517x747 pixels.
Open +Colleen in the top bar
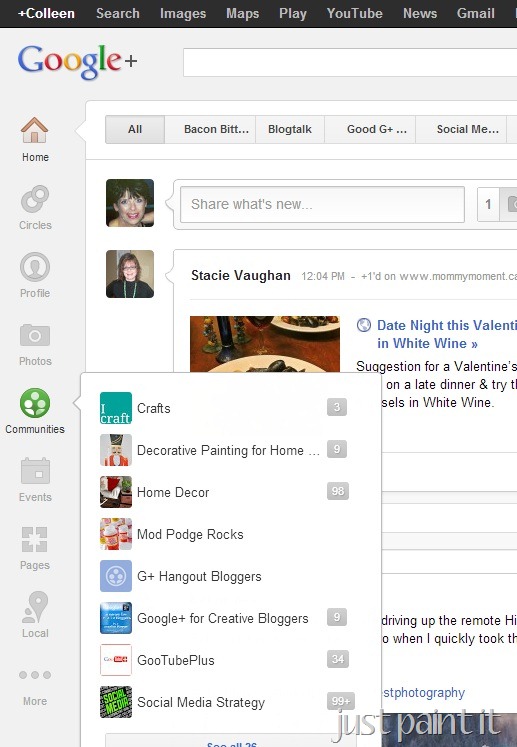tap(46, 13)
